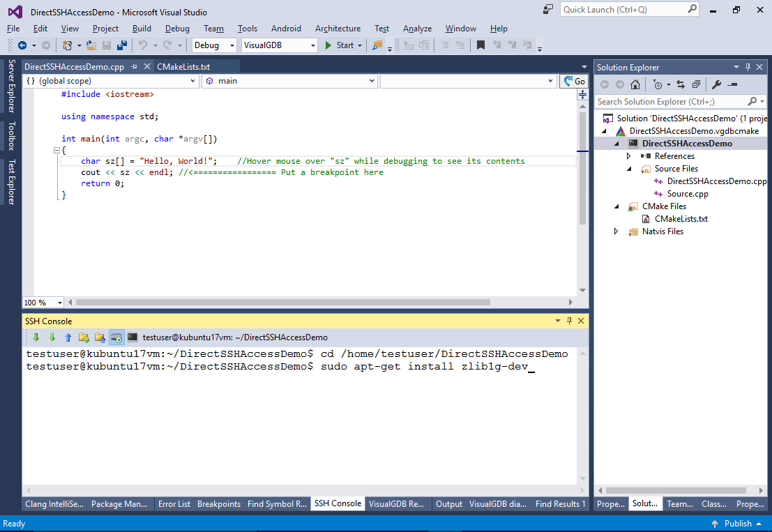Screen dimensions: 772x532
Task: Open the Server Explorer side tab
Action: [x=11, y=86]
